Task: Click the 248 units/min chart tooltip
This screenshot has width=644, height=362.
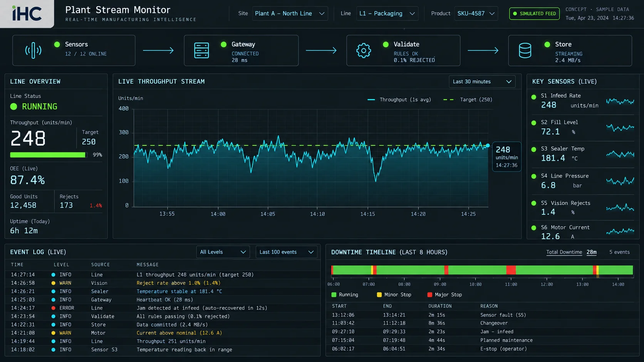Action: coord(506,157)
